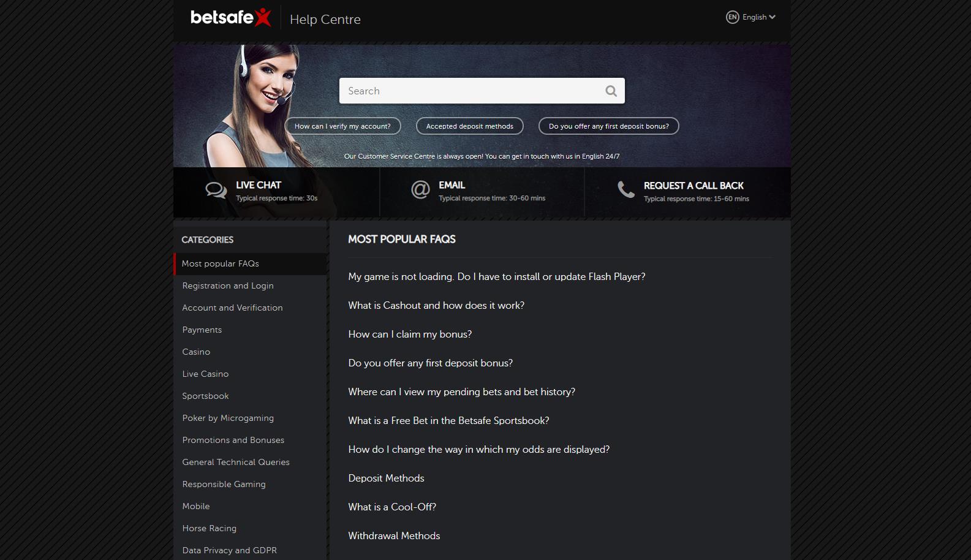Select 'How can I verify my account?' suggestion
Screen dimensions: 971x560
(x=342, y=126)
